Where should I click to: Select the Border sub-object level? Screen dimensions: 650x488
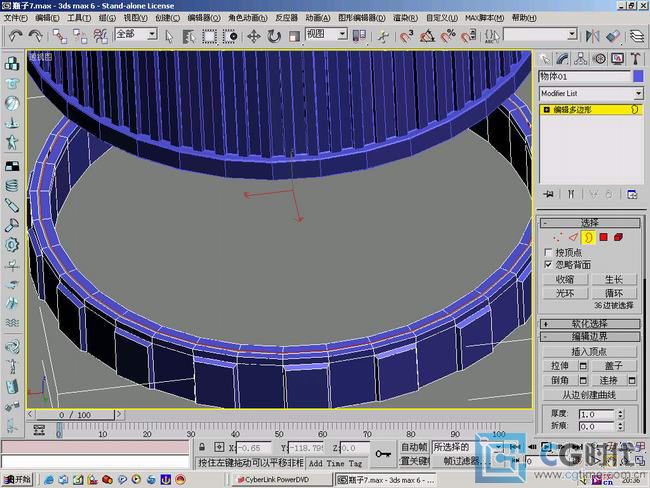point(588,237)
